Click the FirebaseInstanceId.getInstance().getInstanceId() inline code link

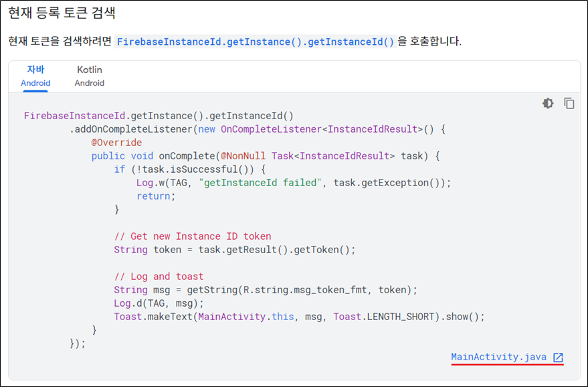256,42
